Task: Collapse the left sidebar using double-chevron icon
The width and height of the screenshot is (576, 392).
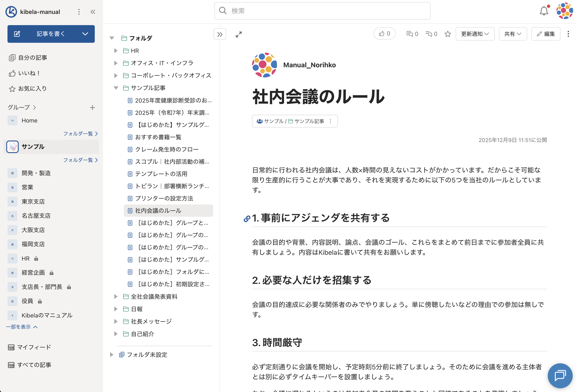Action: pyautogui.click(x=92, y=12)
